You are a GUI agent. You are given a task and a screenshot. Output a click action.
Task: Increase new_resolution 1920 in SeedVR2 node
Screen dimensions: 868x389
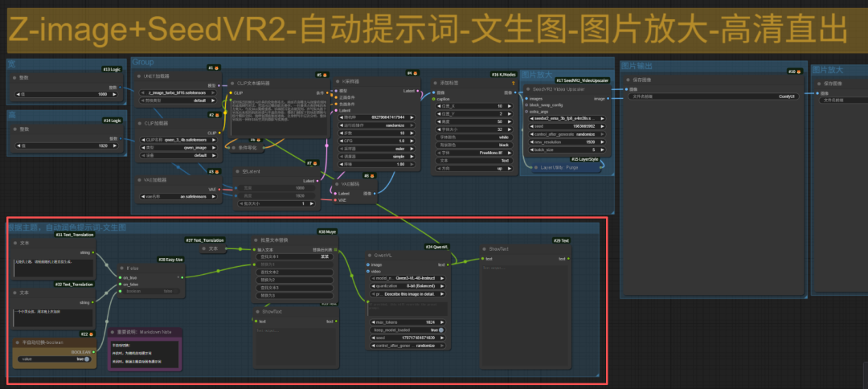click(603, 141)
